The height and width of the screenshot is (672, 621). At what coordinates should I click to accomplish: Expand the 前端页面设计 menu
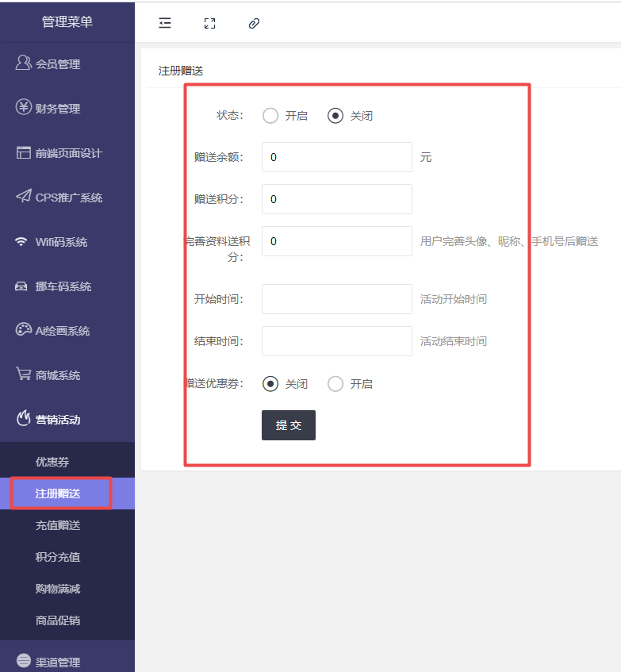[67, 153]
